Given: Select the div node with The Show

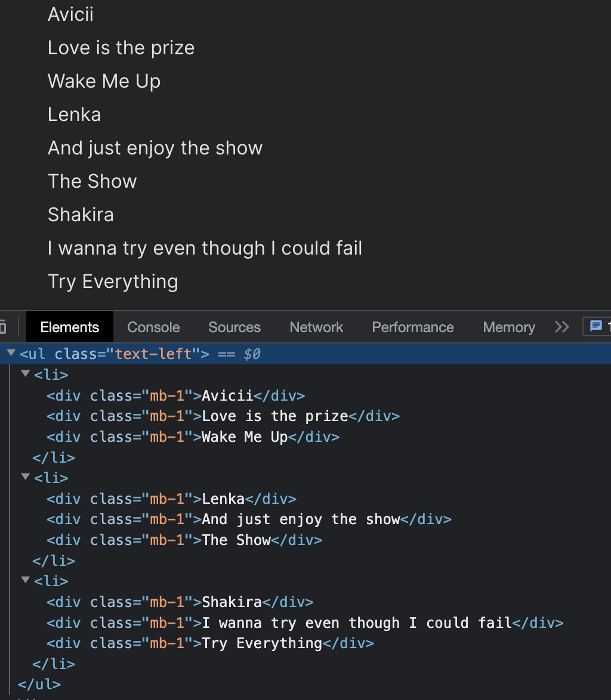Looking at the screenshot, I should pyautogui.click(x=184, y=540).
